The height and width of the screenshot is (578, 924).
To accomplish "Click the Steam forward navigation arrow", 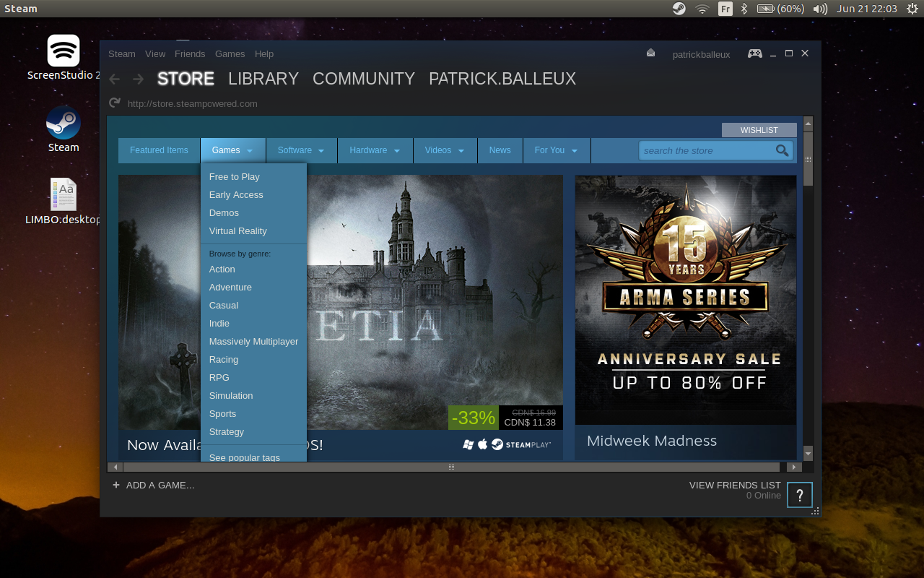I will (139, 79).
